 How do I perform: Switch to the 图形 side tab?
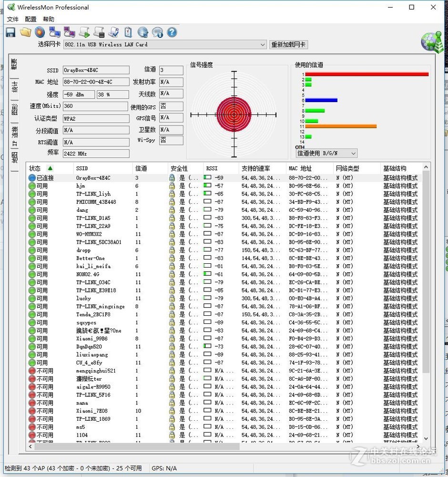point(15,109)
